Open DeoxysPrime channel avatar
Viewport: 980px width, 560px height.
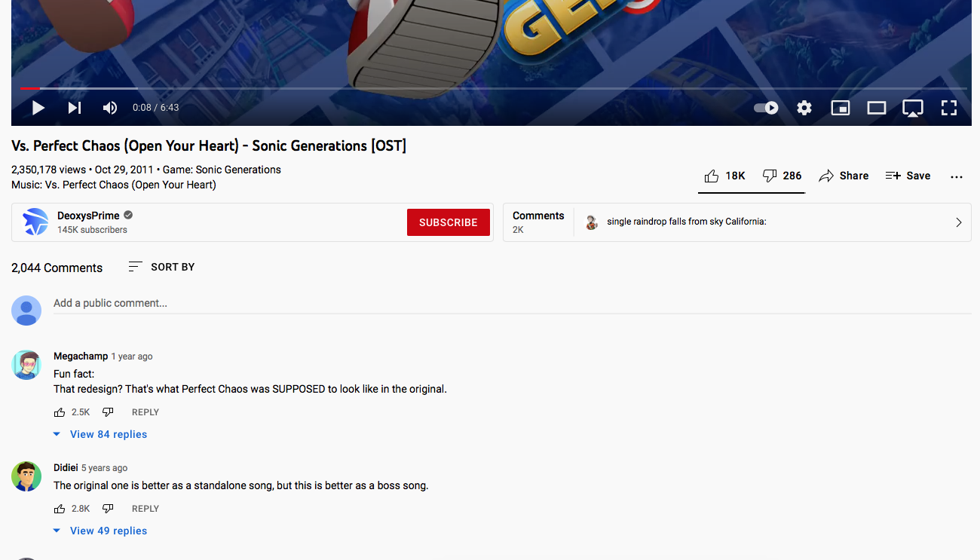coord(35,222)
